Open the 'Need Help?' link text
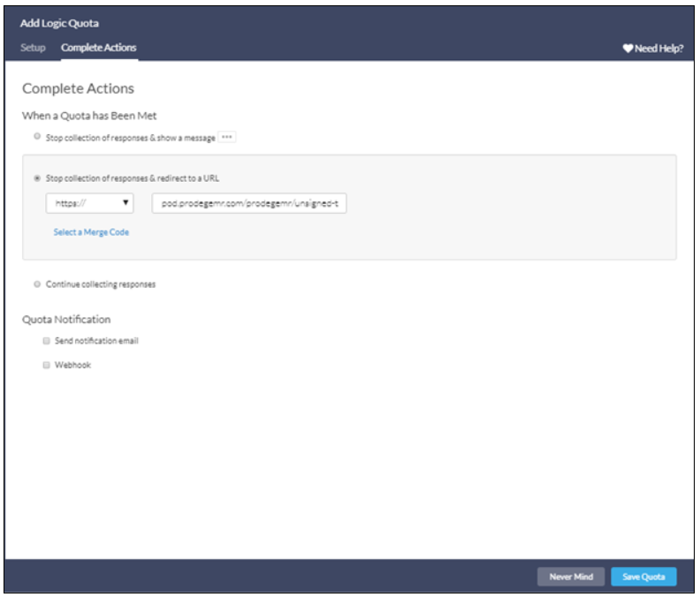The width and height of the screenshot is (700, 597). tap(658, 49)
